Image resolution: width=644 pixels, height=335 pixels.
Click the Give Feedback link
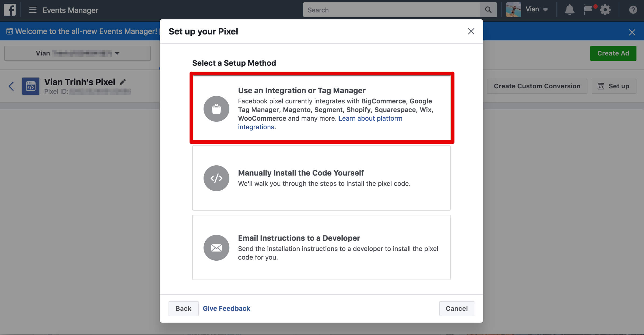[227, 308]
